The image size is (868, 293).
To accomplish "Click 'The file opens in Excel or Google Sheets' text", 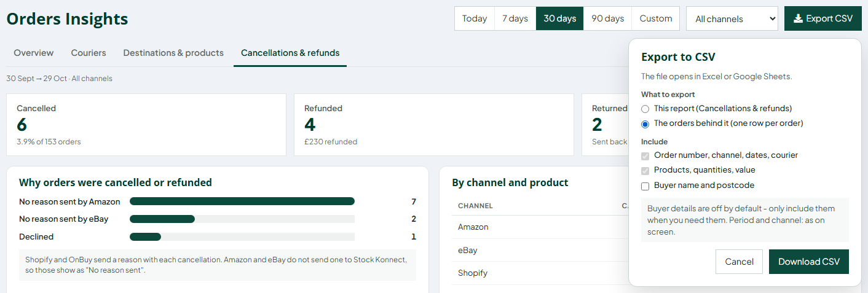I will (717, 77).
